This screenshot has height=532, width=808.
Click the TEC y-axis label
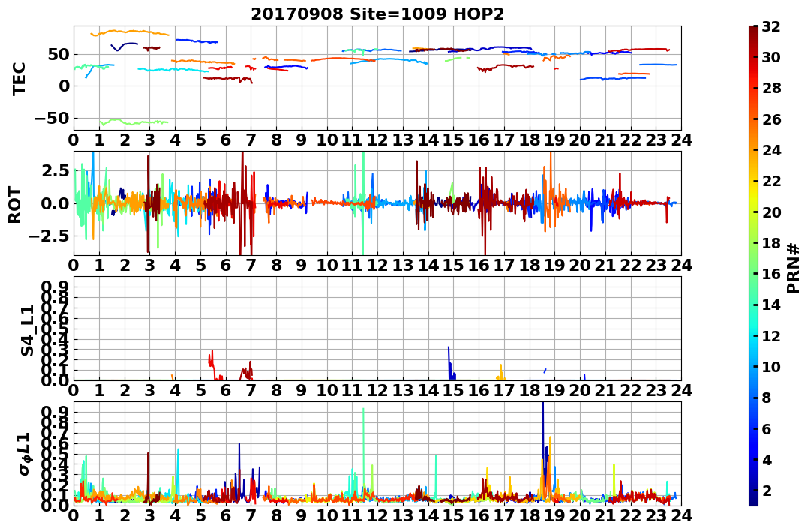click(19, 78)
